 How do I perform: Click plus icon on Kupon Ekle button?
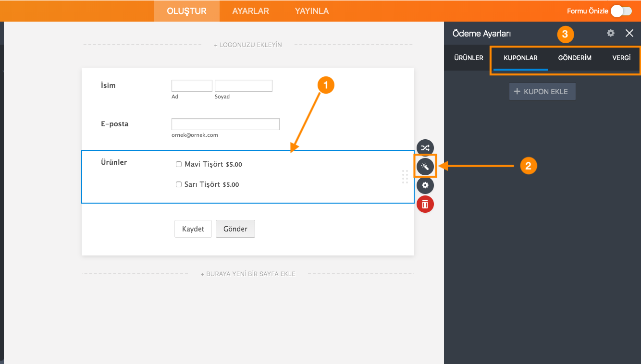click(x=517, y=91)
